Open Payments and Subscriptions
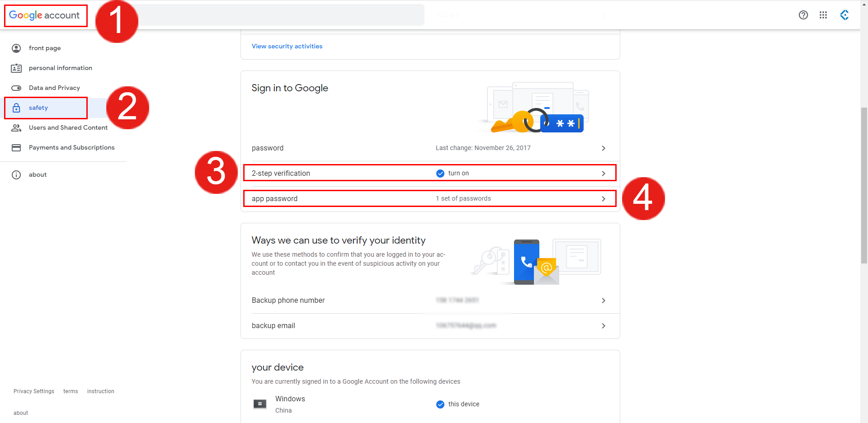The width and height of the screenshot is (868, 423). (72, 148)
